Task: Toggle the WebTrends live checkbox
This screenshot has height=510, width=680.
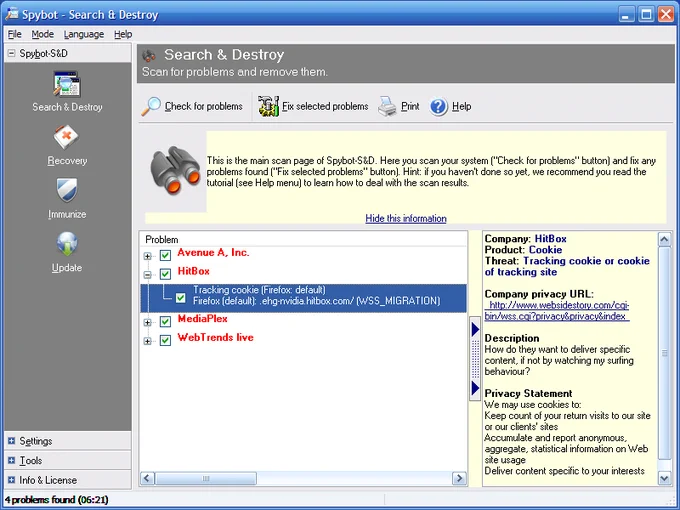Action: pos(165,340)
